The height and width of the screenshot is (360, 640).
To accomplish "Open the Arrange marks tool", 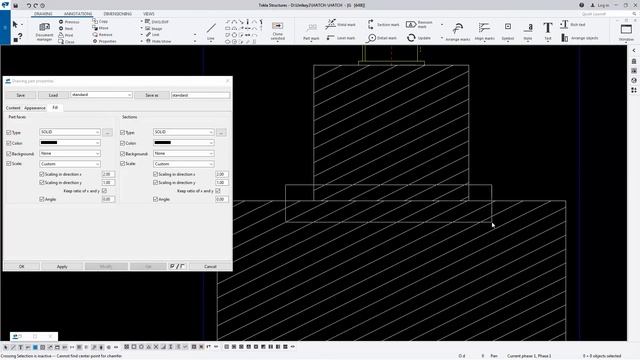I will coord(458,31).
